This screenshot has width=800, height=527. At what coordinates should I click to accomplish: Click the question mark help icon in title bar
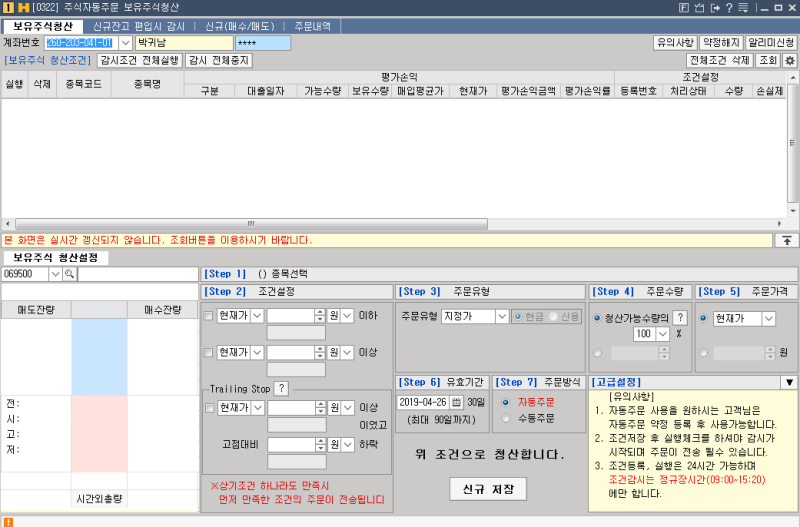[729, 8]
